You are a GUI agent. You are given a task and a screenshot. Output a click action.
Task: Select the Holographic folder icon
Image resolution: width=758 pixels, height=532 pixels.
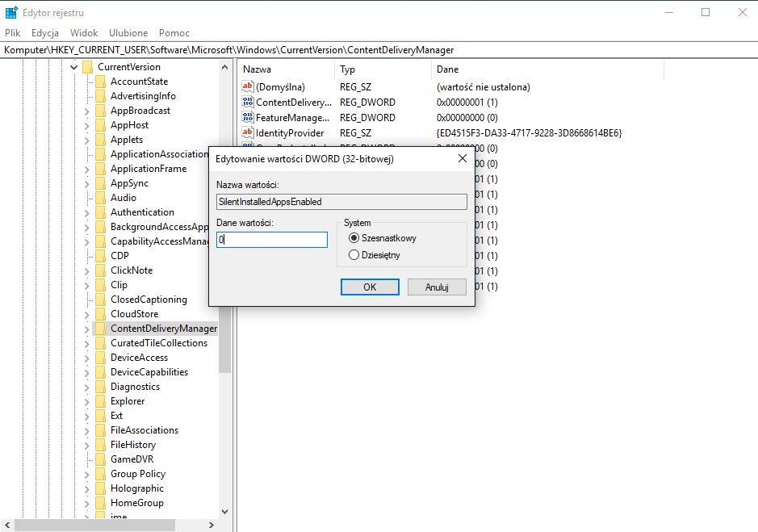click(x=100, y=488)
